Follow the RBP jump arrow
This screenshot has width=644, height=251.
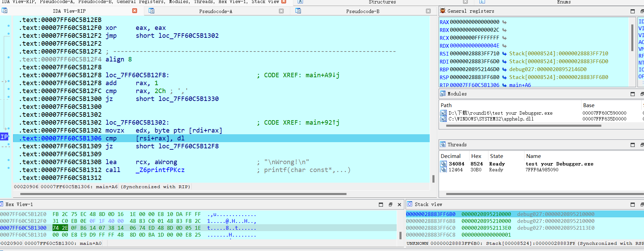[x=504, y=69]
